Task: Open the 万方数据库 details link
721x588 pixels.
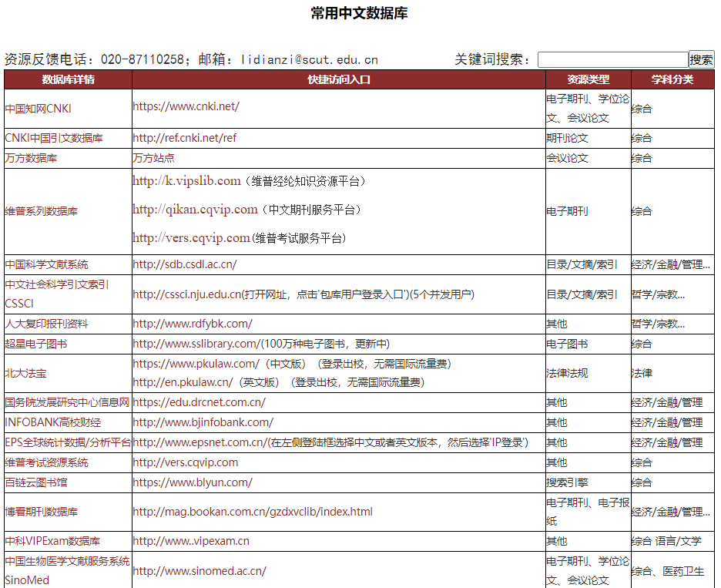Action: [x=32, y=158]
